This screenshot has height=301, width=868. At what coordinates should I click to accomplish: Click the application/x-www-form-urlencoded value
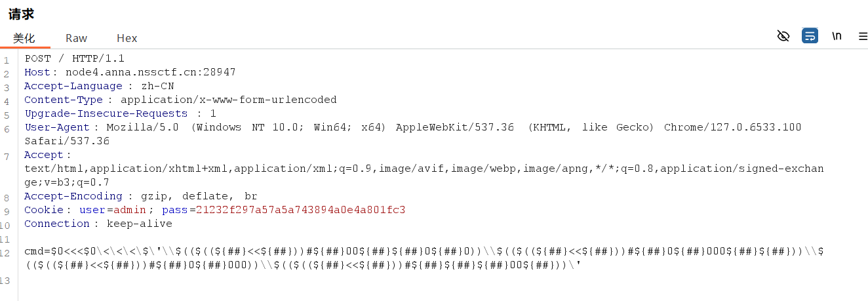(228, 100)
